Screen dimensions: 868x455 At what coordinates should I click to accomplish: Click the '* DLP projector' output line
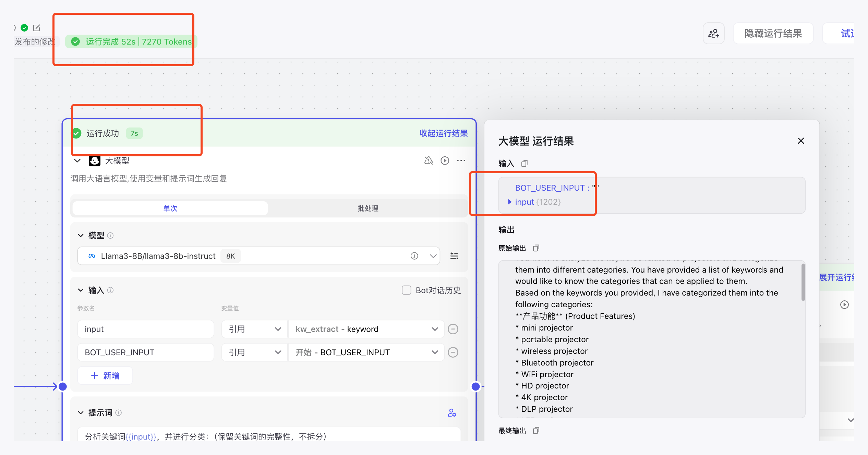click(544, 409)
